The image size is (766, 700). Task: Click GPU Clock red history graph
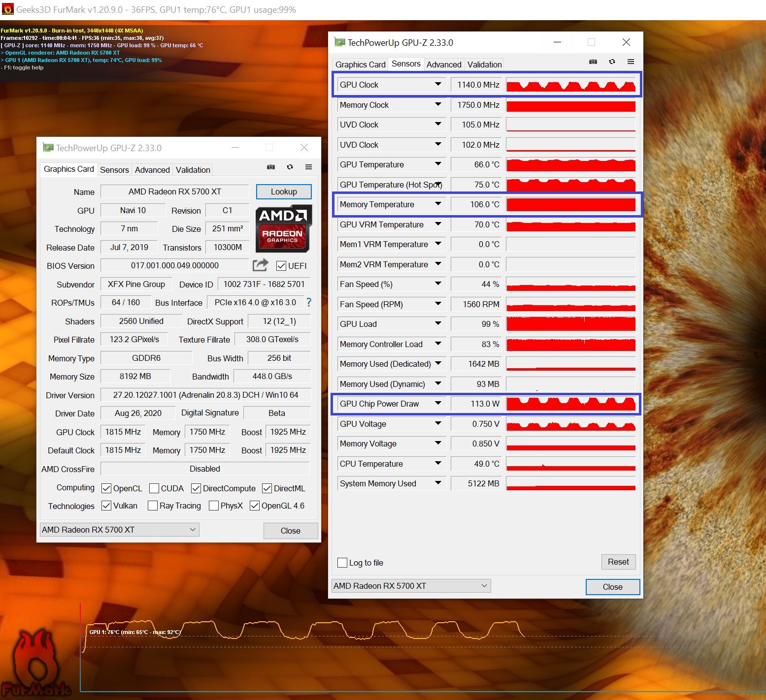(x=571, y=85)
